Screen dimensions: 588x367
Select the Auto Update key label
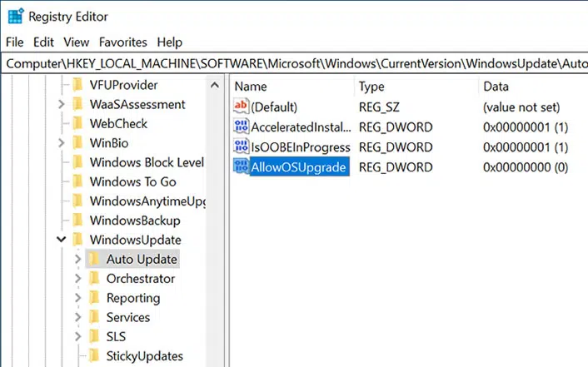pos(142,259)
